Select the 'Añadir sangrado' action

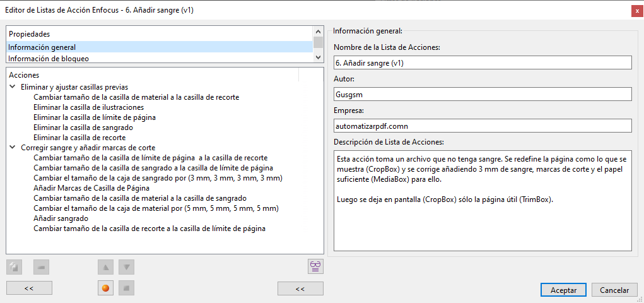61,218
